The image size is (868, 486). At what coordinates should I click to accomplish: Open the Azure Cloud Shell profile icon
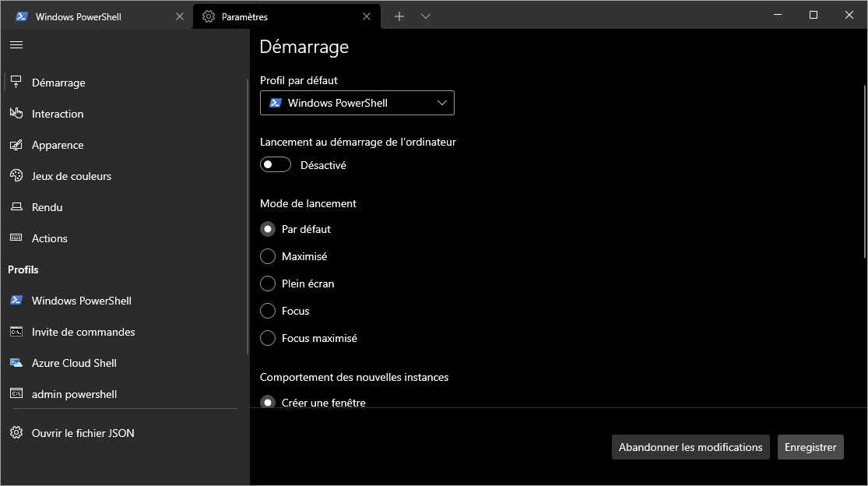tap(16, 363)
